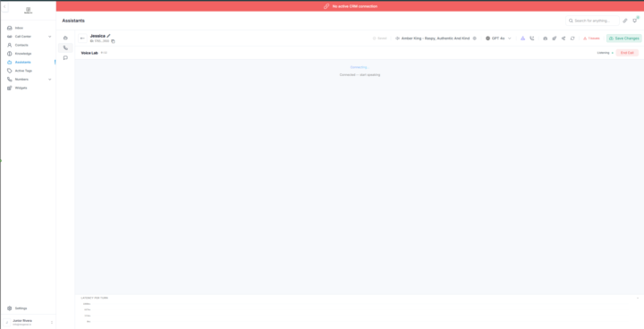Expand the Call Center chevron
The image size is (644, 329).
[x=50, y=37]
